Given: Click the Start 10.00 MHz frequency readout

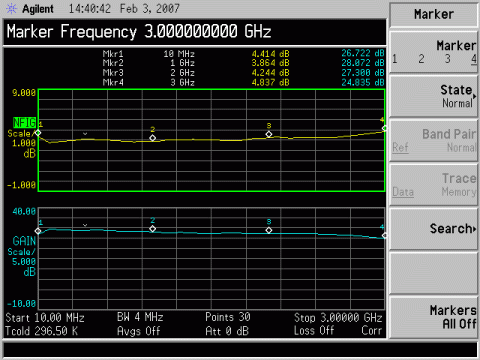Looking at the screenshot, I should (x=45, y=318).
